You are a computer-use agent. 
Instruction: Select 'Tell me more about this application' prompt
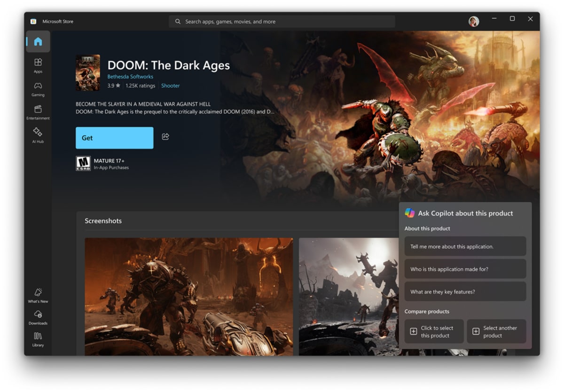tap(465, 246)
